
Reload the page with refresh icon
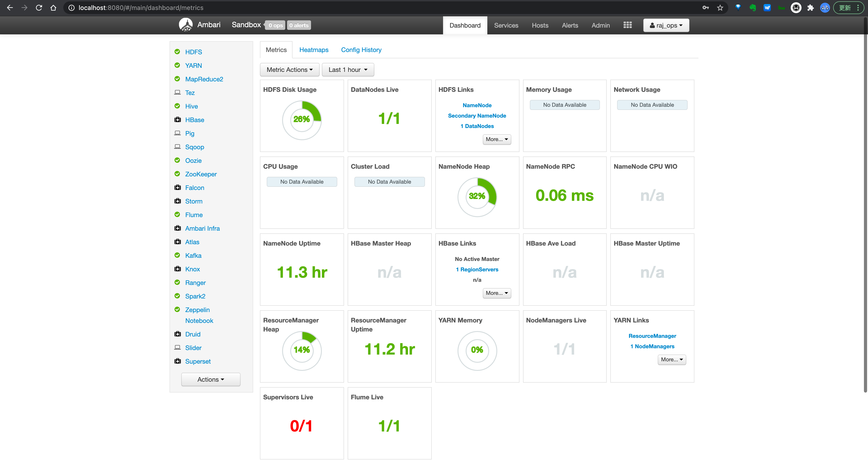(x=39, y=7)
